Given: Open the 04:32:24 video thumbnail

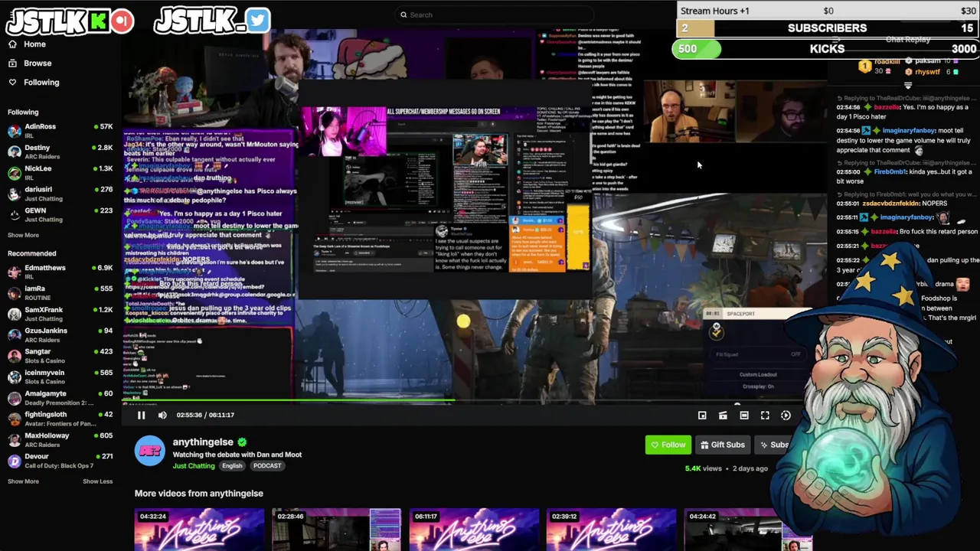Looking at the screenshot, I should [199, 530].
